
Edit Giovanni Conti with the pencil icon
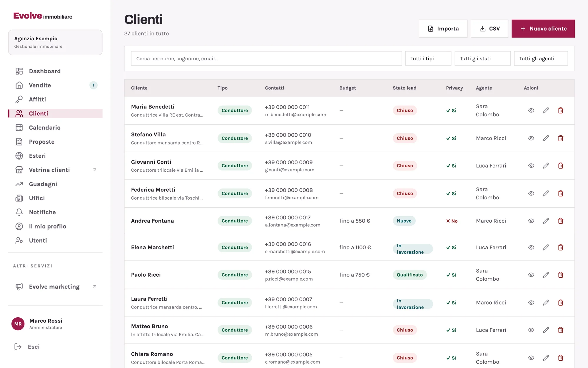point(546,165)
